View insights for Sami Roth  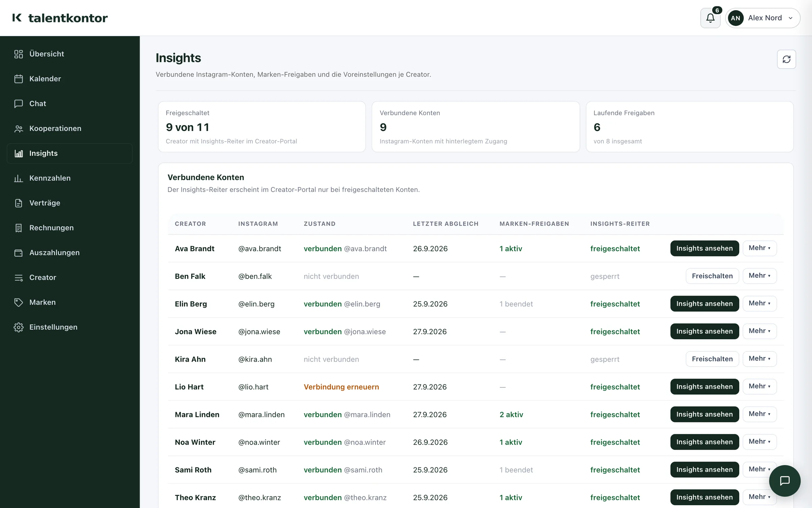pos(704,469)
